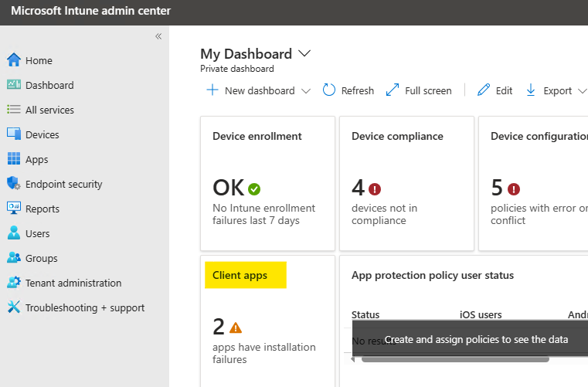Click the Devices monitor icon
Image resolution: width=588 pixels, height=387 pixels.
tap(14, 134)
